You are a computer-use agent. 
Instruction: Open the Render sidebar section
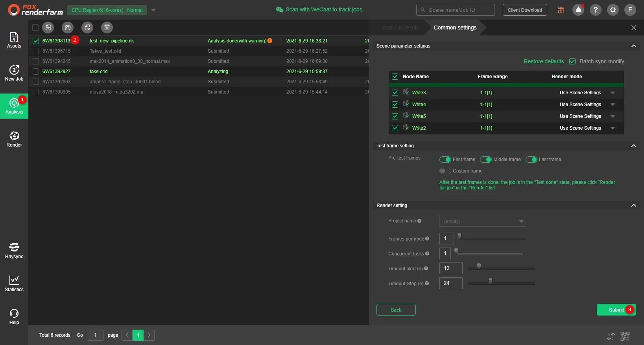(14, 139)
